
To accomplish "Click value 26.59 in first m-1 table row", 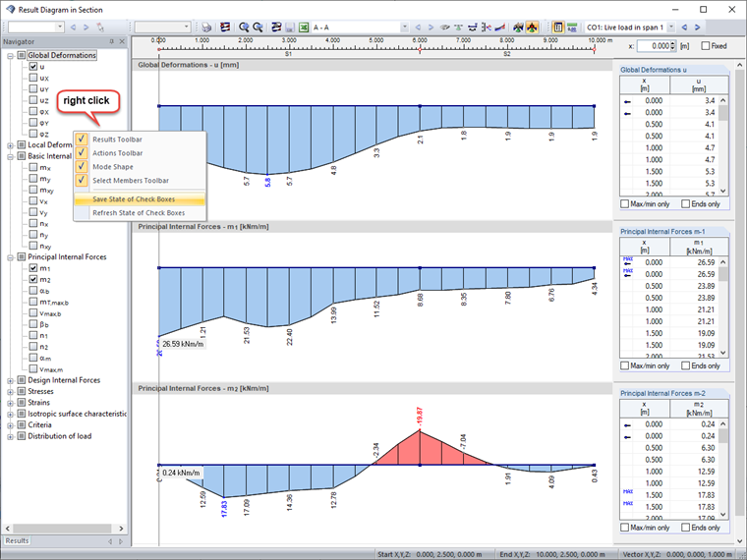I will point(705,262).
